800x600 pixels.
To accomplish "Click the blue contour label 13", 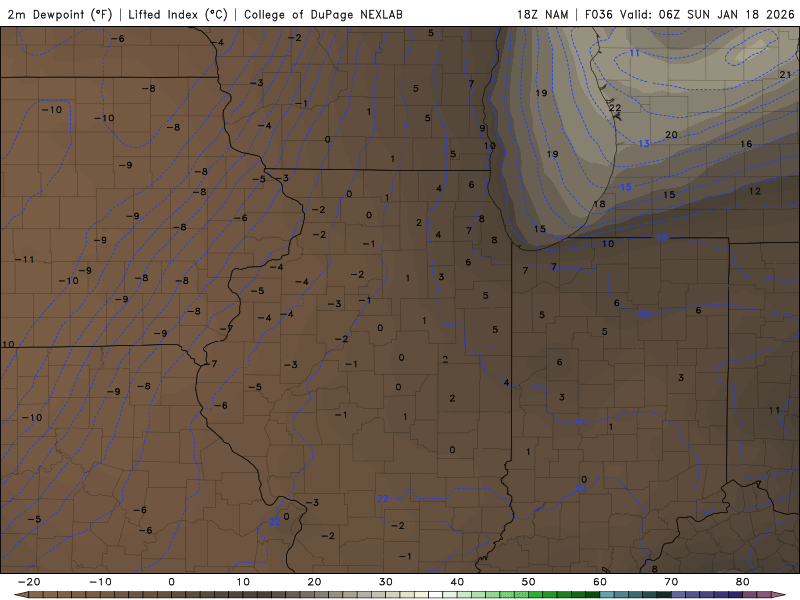I will point(644,143).
